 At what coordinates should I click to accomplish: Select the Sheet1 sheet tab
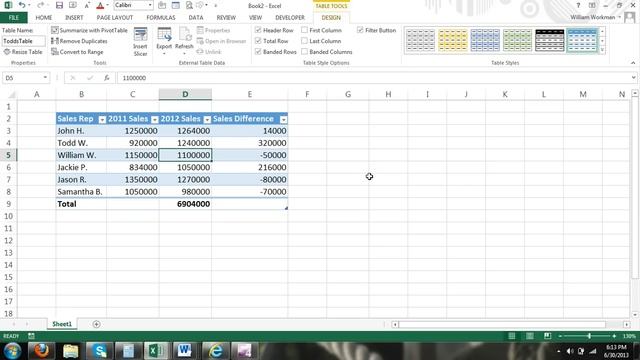point(62,324)
